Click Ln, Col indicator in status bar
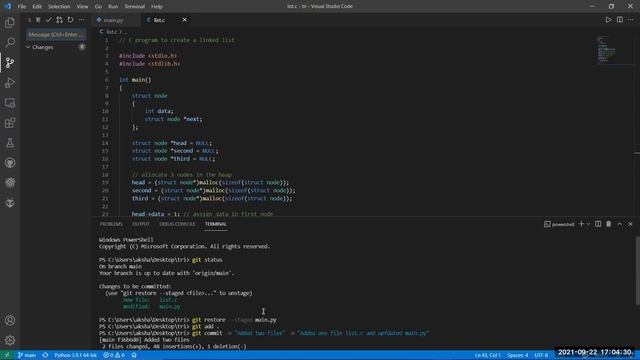The image size is (640, 360). [487, 355]
